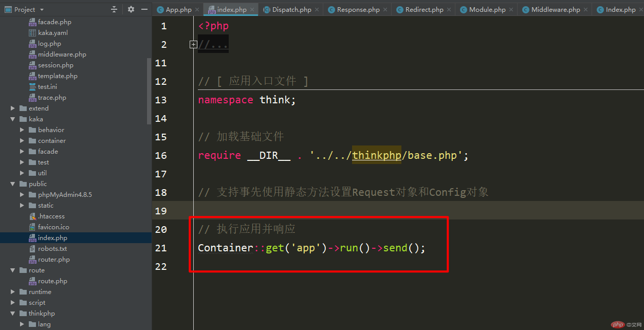Expand the facade folder
This screenshot has height=330, width=644.
click(22, 152)
